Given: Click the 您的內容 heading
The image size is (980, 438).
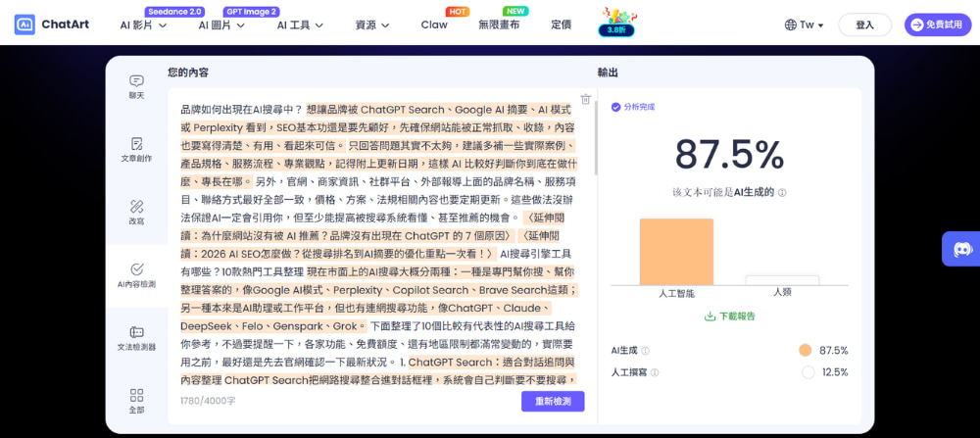Looking at the screenshot, I should click(188, 73).
